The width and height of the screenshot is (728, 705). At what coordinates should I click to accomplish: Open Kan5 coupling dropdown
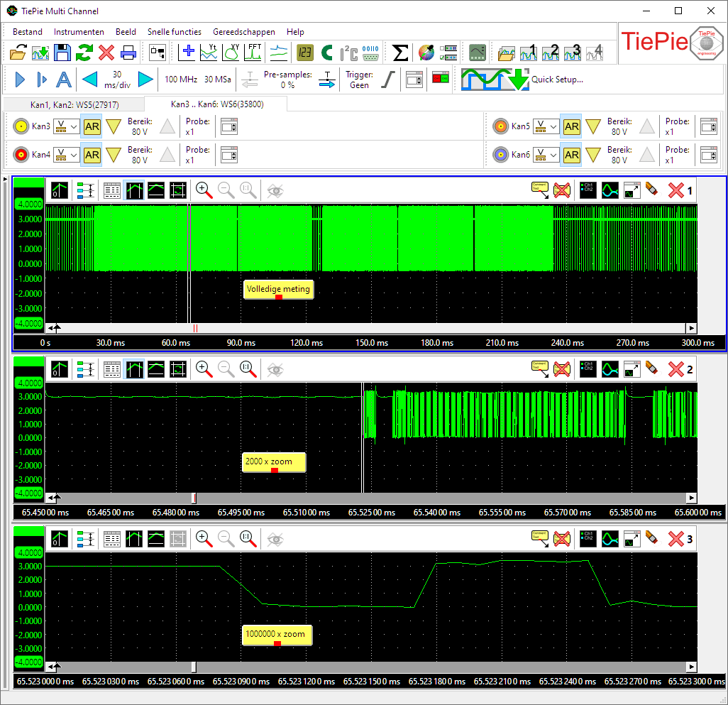tap(546, 126)
